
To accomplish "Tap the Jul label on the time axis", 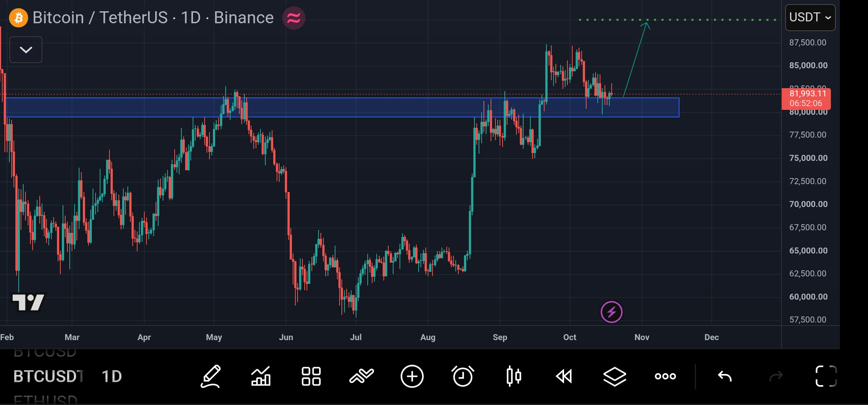I will 356,337.
